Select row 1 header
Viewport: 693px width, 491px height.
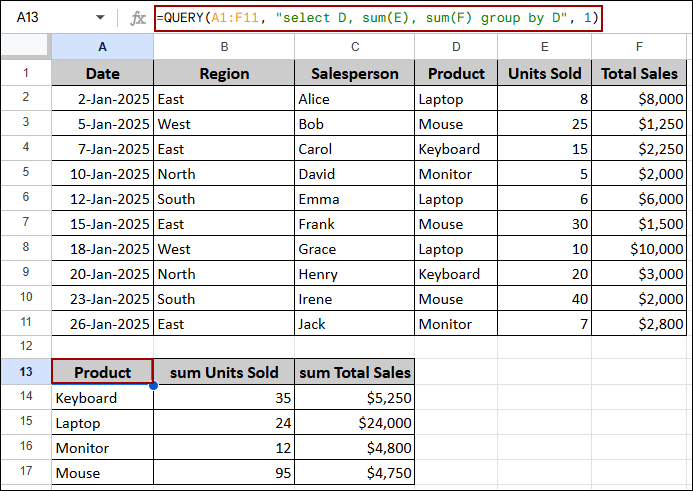(25, 73)
